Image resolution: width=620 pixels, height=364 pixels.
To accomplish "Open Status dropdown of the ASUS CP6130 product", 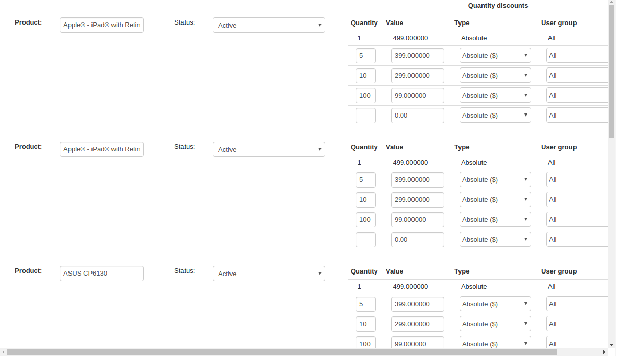I will 269,274.
